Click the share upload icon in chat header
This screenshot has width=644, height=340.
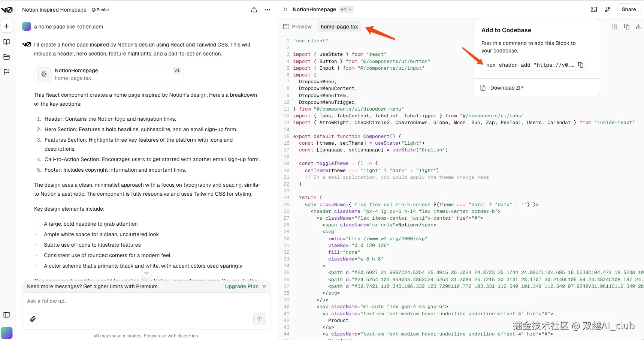click(x=254, y=10)
